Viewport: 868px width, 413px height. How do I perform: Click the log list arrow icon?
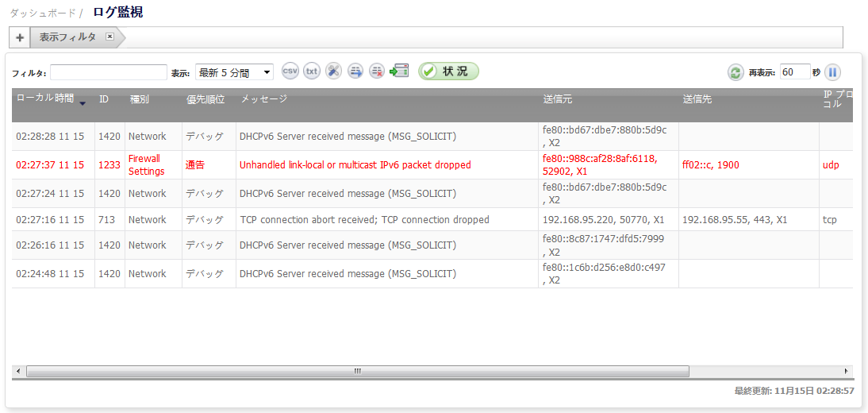pyautogui.click(x=355, y=71)
